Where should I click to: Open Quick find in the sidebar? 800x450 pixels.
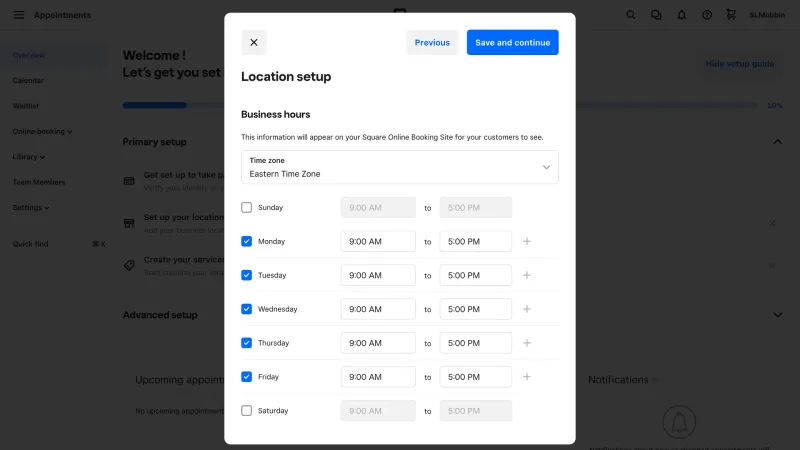59,244
